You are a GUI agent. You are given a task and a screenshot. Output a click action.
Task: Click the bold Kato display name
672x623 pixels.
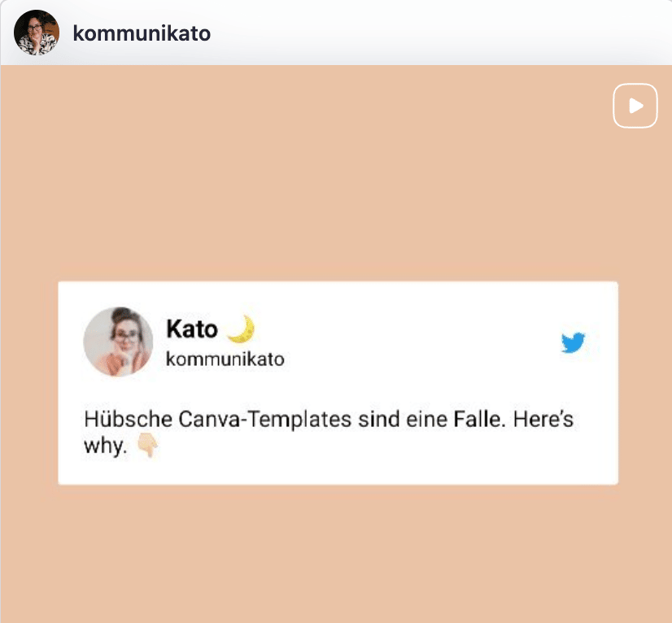click(192, 329)
